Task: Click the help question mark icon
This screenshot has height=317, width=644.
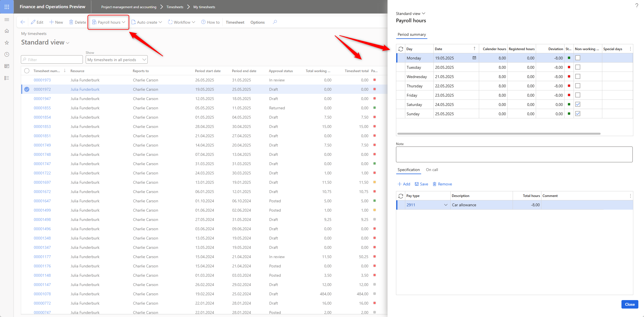Action: coord(636,6)
